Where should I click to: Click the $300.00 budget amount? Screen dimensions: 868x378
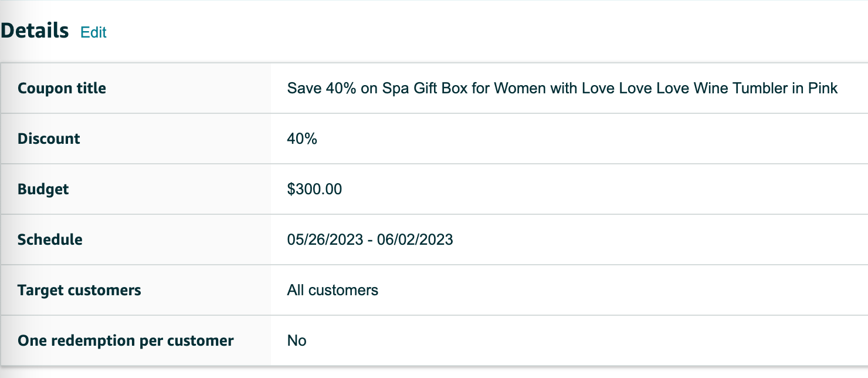[314, 190]
